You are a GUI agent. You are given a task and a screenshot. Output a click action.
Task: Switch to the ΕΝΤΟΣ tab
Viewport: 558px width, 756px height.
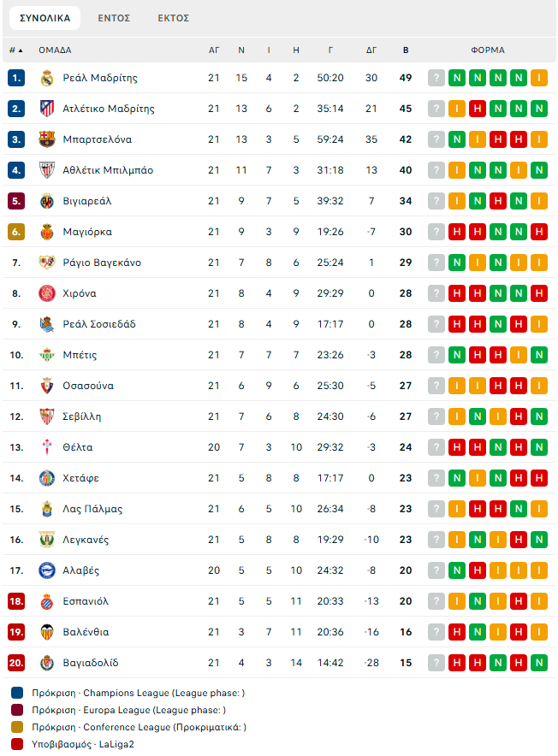(114, 18)
